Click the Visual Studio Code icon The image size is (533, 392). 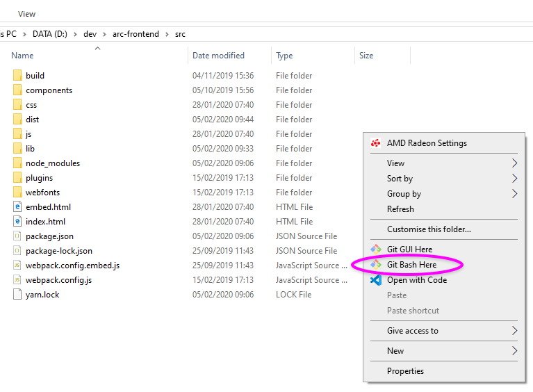[x=376, y=280]
